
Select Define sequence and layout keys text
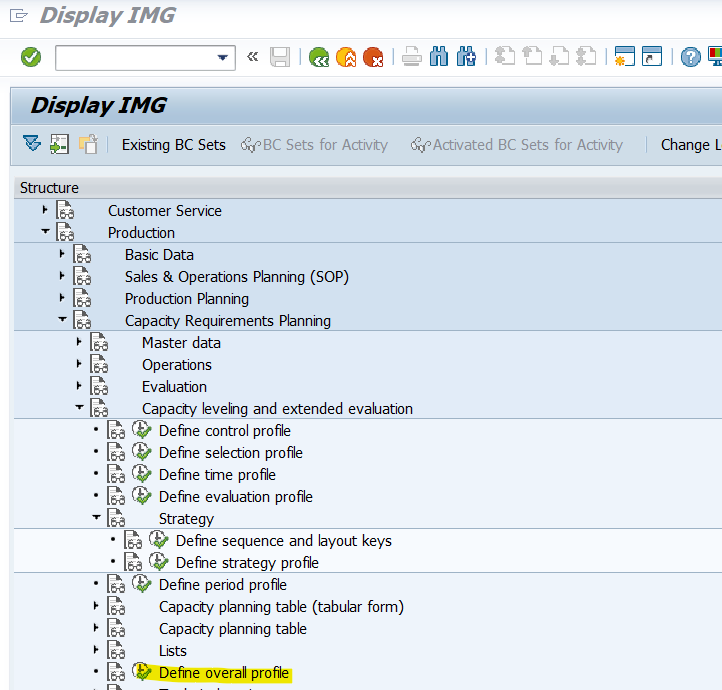click(284, 541)
